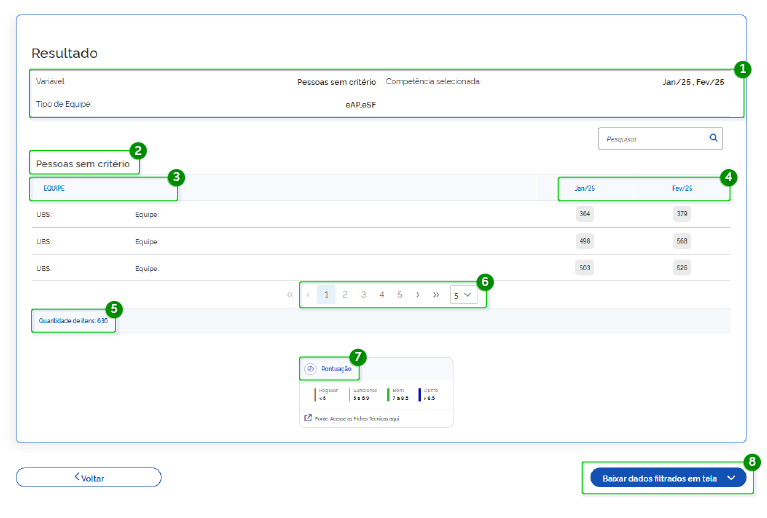The width and height of the screenshot is (767, 518).
Task: Click Baixar dados filtrados em tela button
Action: pyautogui.click(x=659, y=478)
